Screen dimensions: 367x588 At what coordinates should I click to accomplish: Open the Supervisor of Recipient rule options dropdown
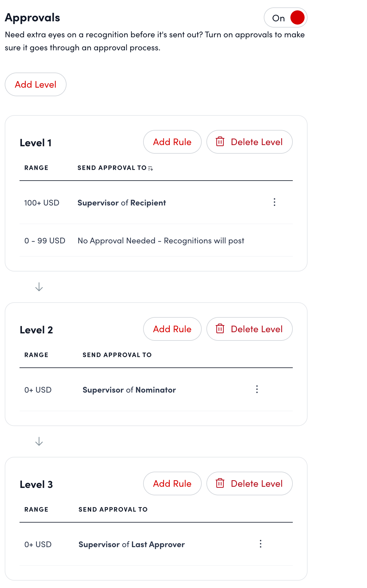[x=274, y=203]
